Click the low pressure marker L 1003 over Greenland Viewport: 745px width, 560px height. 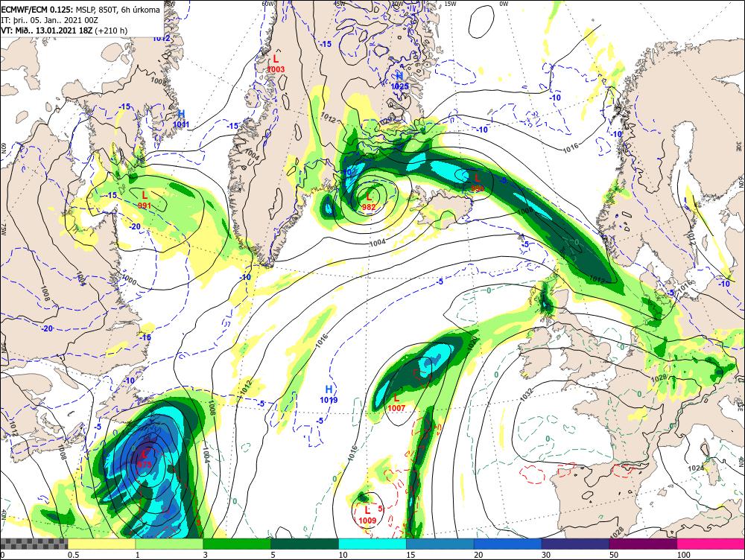pos(276,63)
